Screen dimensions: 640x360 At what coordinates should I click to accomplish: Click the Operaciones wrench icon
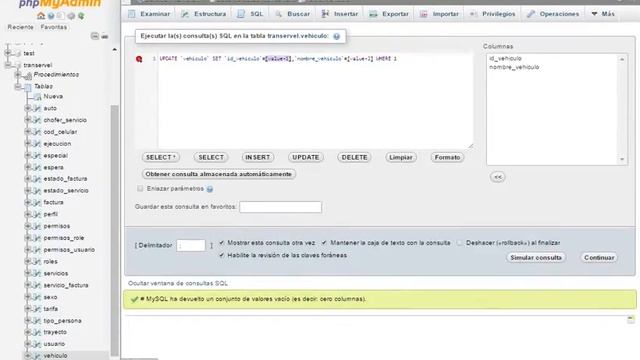point(530,14)
